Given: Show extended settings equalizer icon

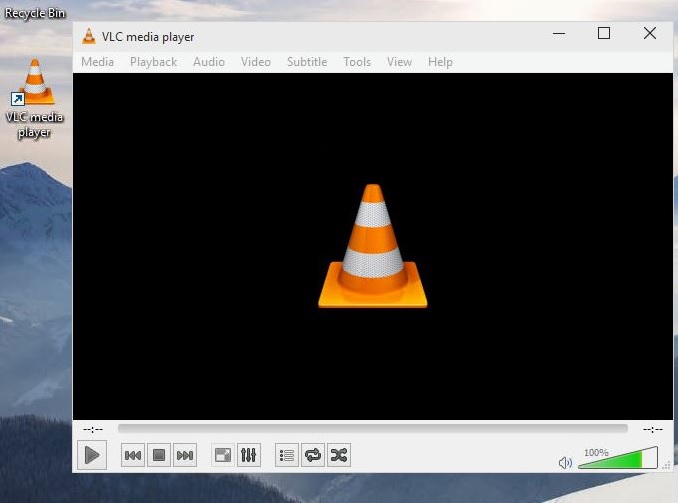Looking at the screenshot, I should [x=249, y=455].
